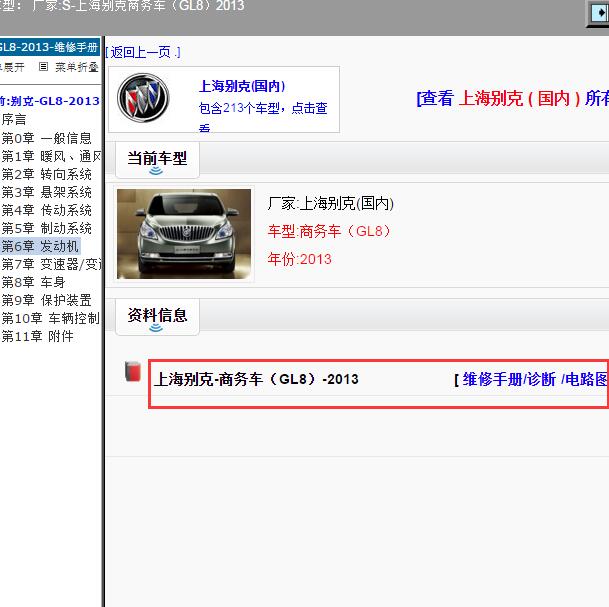Image resolution: width=609 pixels, height=607 pixels.
Task: Open 第9章 保护装置 chapter
Action: pos(46,300)
